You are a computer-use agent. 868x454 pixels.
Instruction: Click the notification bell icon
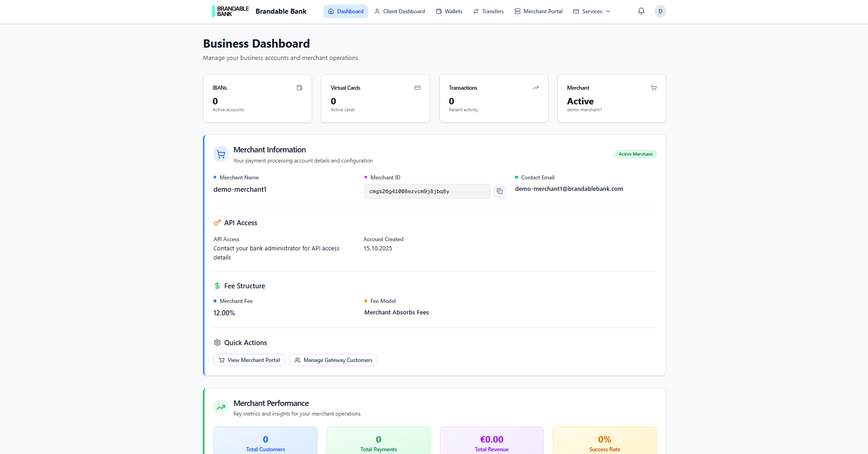click(x=641, y=11)
